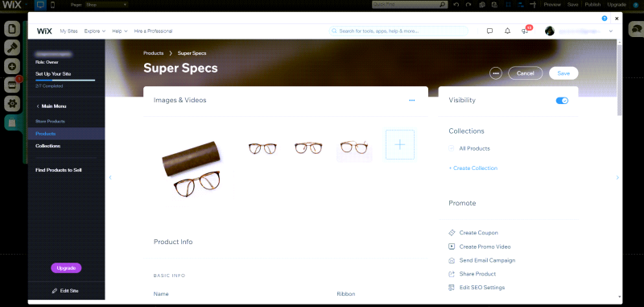Open the Background design brush tool
644x307 pixels.
[12, 48]
